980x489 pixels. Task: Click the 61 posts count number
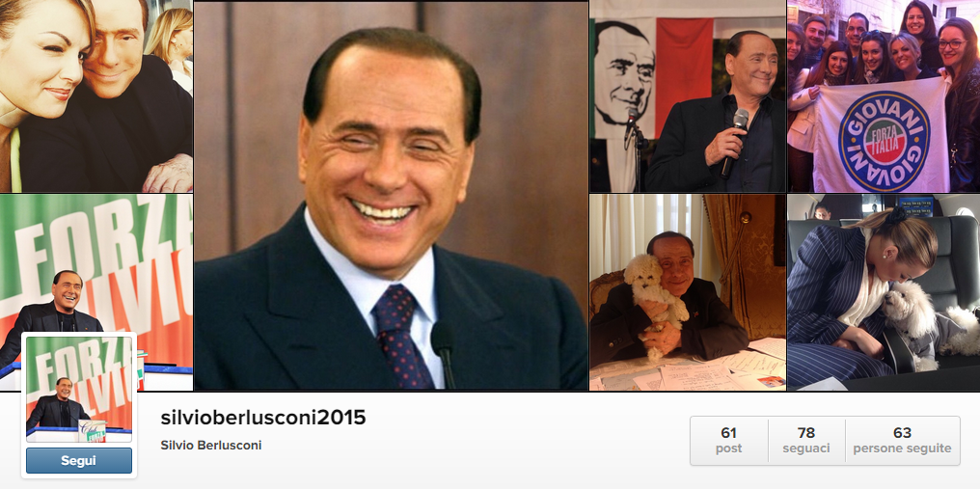729,433
